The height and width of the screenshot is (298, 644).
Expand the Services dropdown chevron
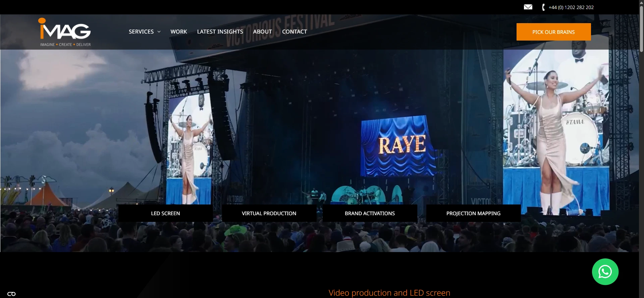tap(159, 32)
